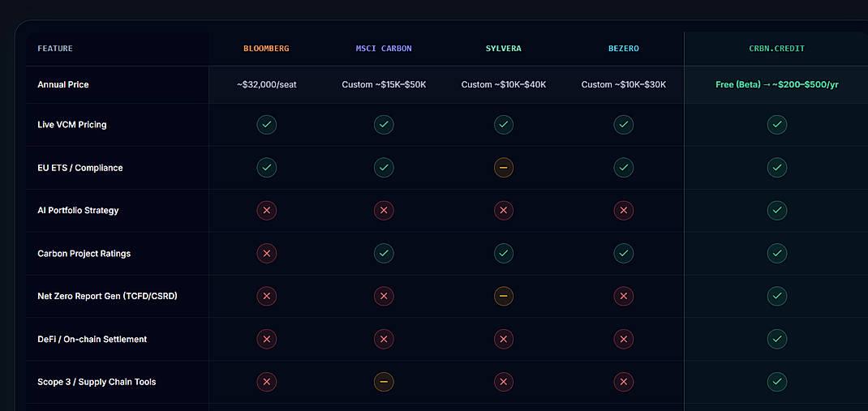
Task: Click the Scope 3 / Supply Chain Tools label
Action: point(97,382)
